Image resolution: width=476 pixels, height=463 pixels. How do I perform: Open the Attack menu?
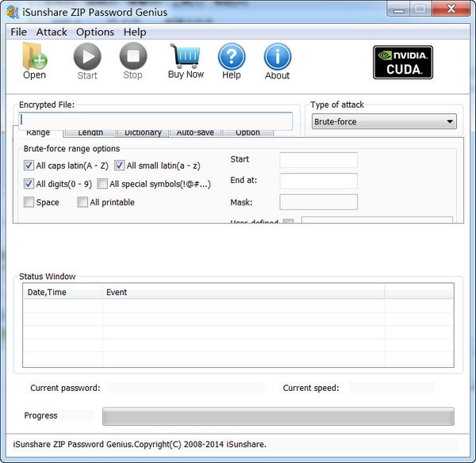[52, 32]
